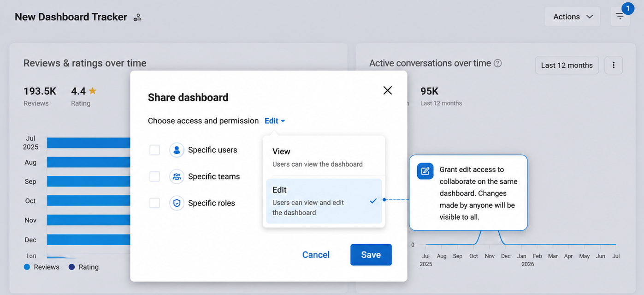Click the help icon next to Active conversations

pyautogui.click(x=498, y=63)
